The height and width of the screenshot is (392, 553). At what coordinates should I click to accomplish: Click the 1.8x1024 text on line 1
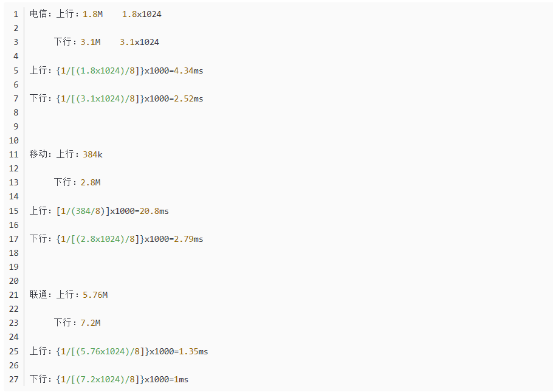pos(142,14)
